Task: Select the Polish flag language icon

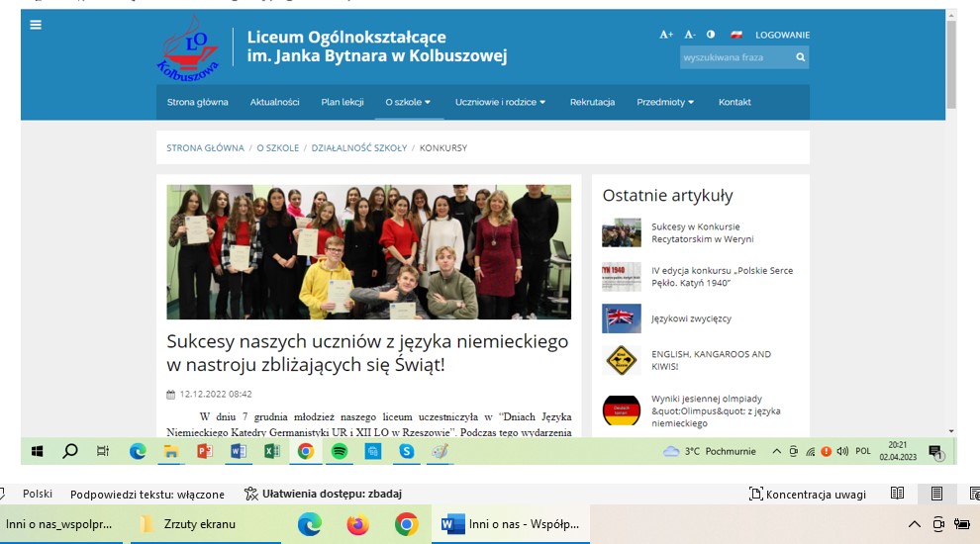Action: (x=736, y=35)
